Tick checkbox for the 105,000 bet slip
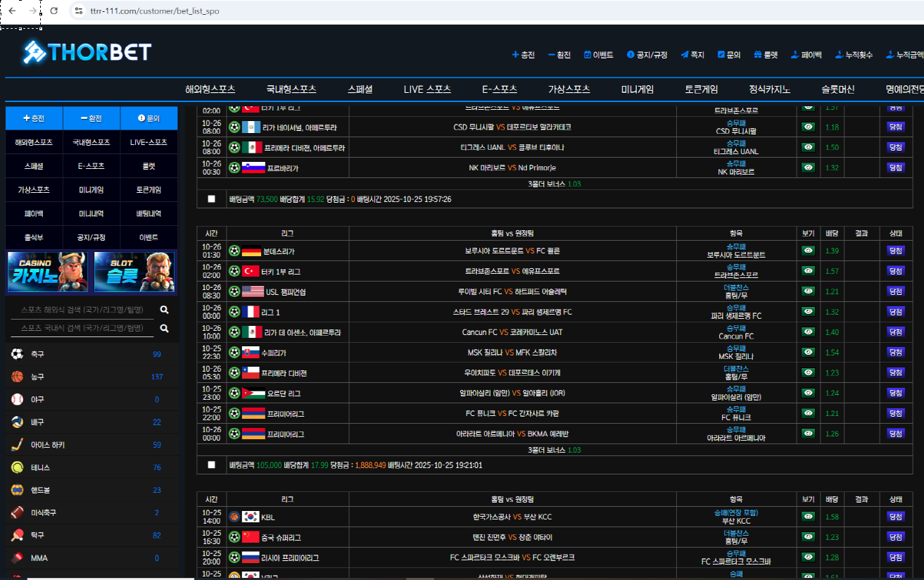Image resolution: width=924 pixels, height=580 pixels. coord(212,465)
